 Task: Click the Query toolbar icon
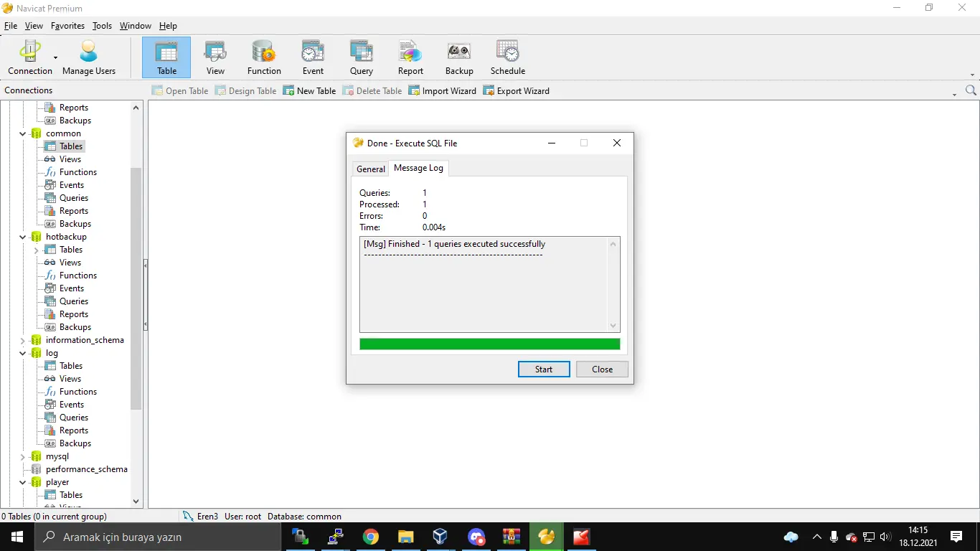pos(361,57)
